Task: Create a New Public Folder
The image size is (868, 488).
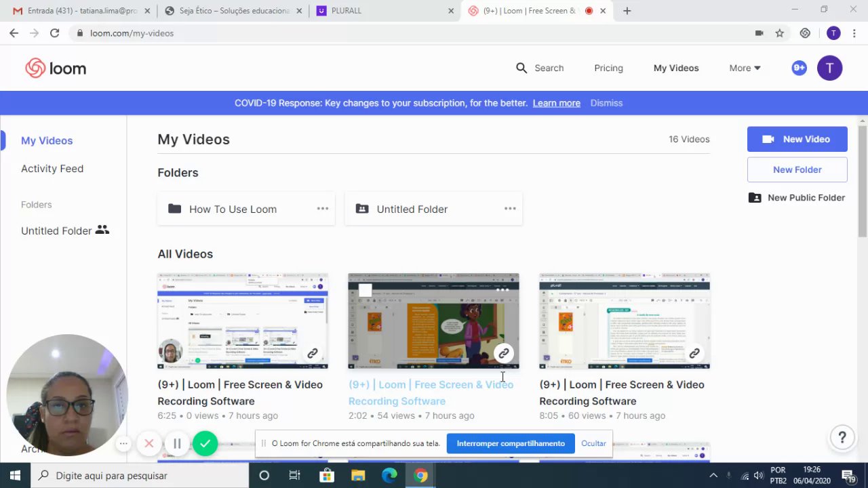Action: coord(797,198)
